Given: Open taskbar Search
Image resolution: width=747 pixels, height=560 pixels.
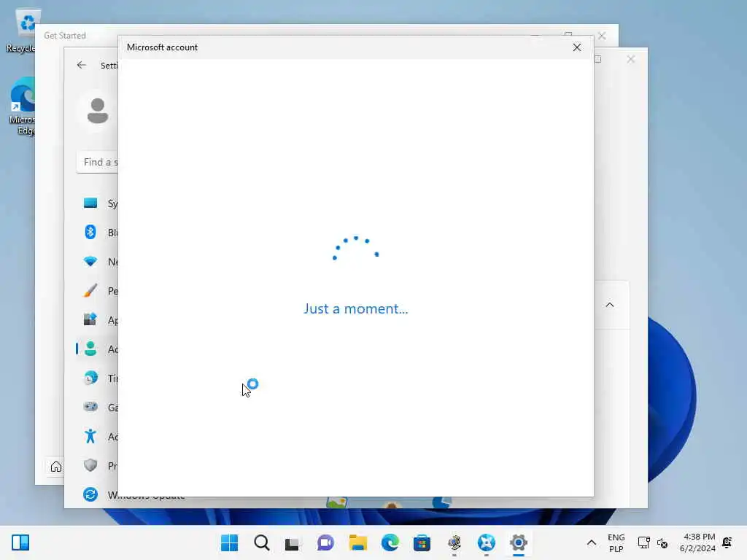Looking at the screenshot, I should [x=262, y=542].
